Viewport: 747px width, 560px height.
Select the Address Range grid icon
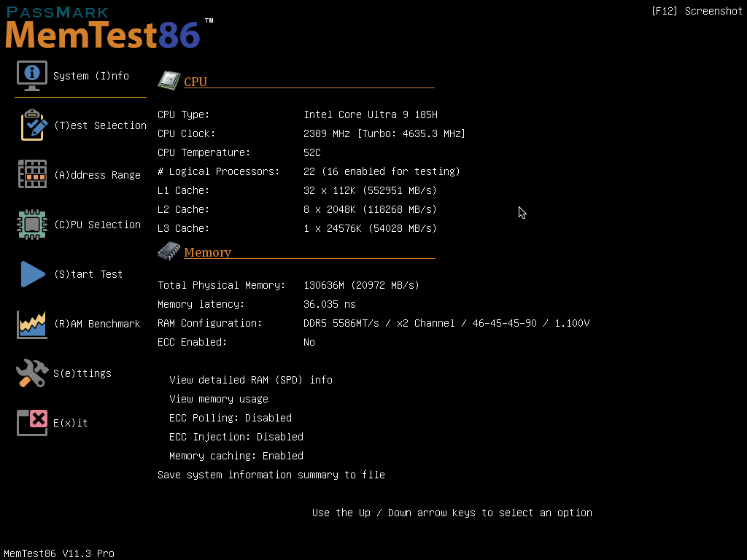click(x=32, y=174)
